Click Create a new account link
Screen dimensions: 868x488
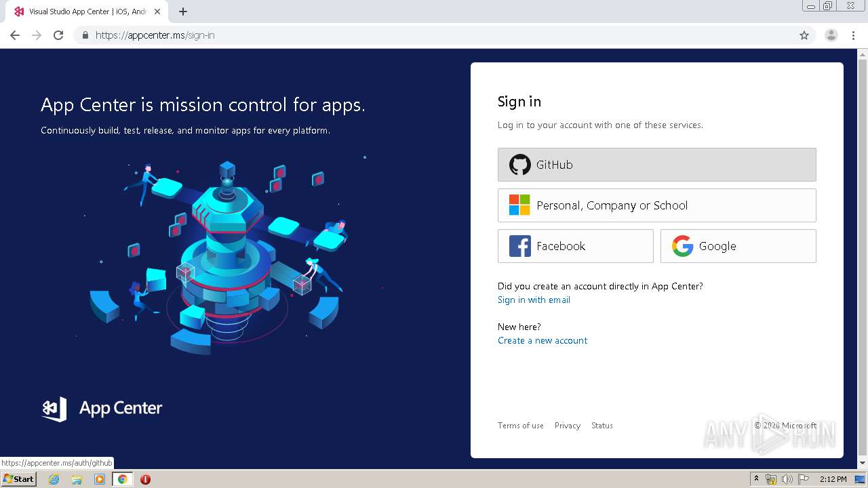[542, 340]
